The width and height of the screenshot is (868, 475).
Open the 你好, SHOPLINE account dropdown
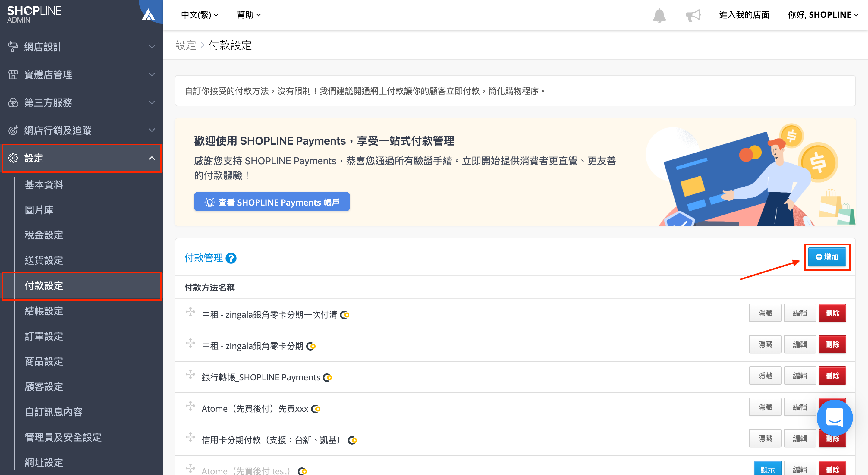tap(823, 15)
